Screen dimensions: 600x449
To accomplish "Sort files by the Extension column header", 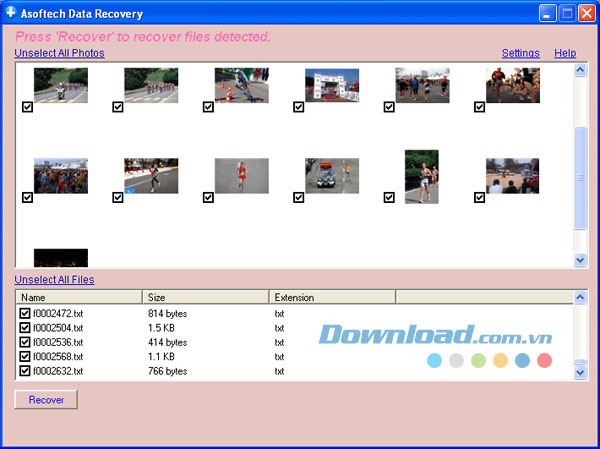I will [332, 297].
